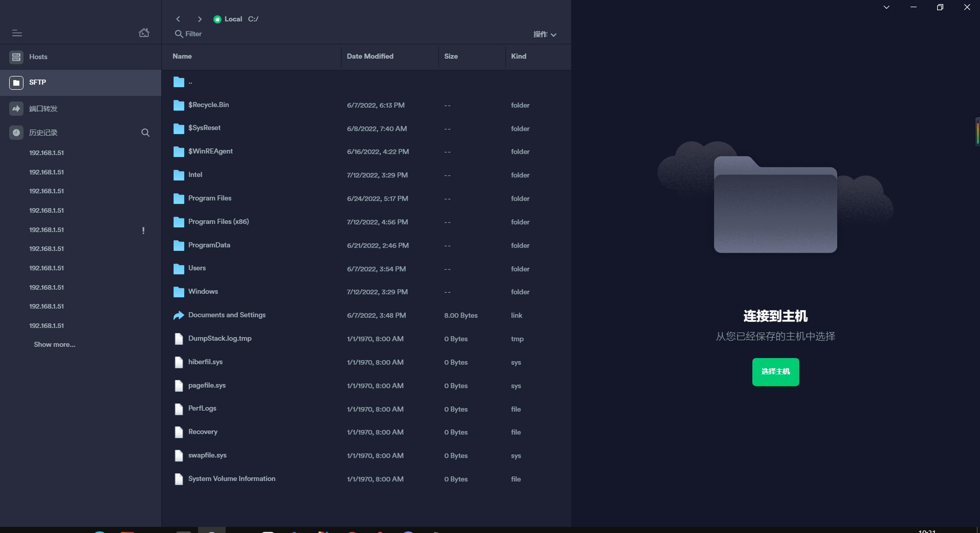Click the 6/24/2022, 5:17 PM date cell
980x533 pixels.
click(378, 199)
